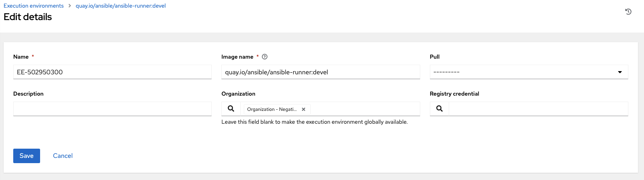This screenshot has width=644, height=180.
Task: Click the breadcrumb separator chevron
Action: [70, 6]
